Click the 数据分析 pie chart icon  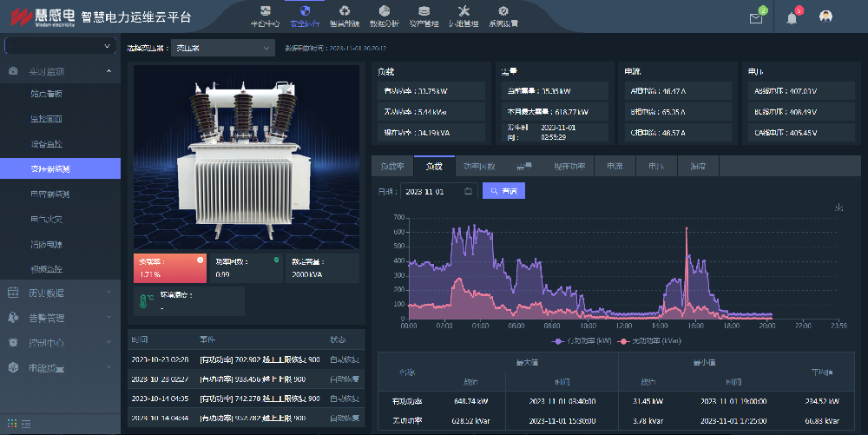(384, 16)
